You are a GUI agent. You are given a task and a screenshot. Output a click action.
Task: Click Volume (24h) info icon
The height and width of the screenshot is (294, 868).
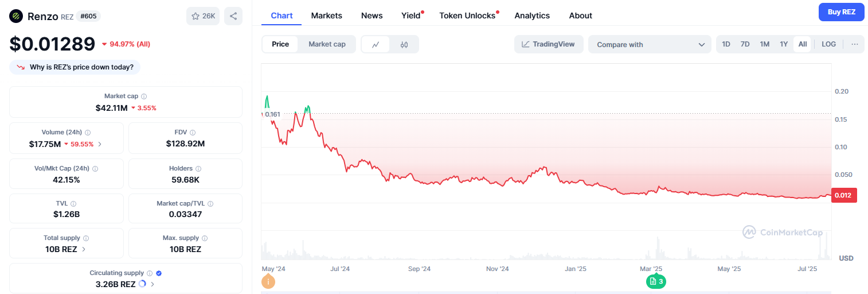coord(88,132)
